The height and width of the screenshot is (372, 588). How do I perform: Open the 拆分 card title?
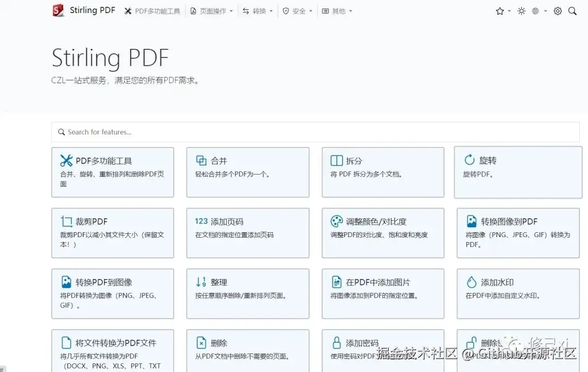(x=354, y=161)
